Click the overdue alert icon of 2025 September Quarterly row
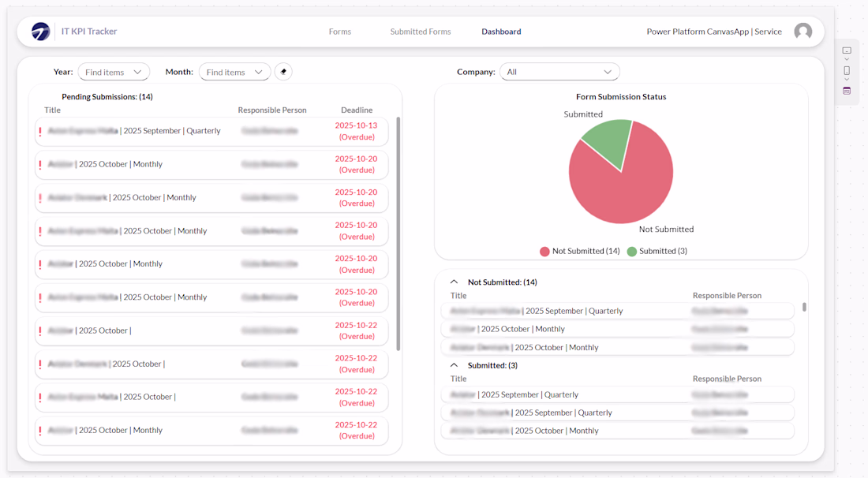868x478 pixels. coord(40,132)
